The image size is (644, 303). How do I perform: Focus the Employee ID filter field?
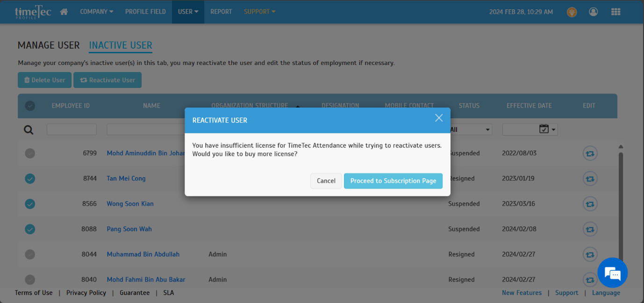[72, 130]
